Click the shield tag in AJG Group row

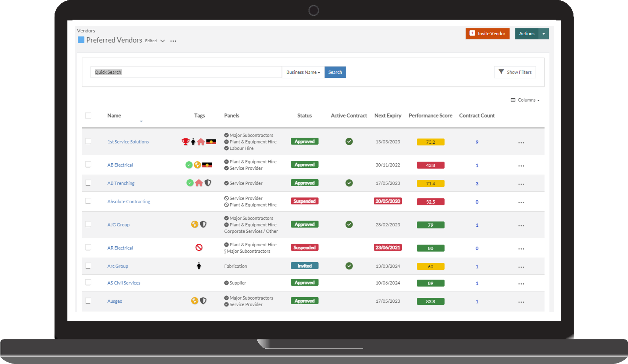[203, 225]
